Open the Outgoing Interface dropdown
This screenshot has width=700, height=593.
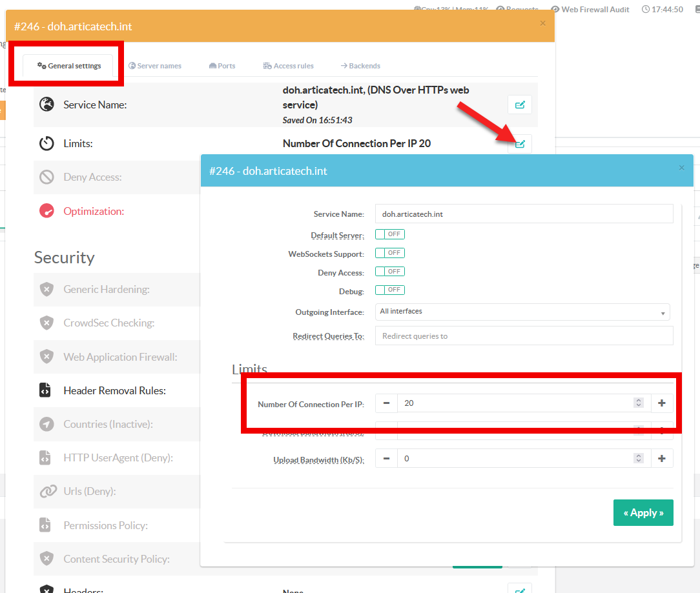(522, 312)
